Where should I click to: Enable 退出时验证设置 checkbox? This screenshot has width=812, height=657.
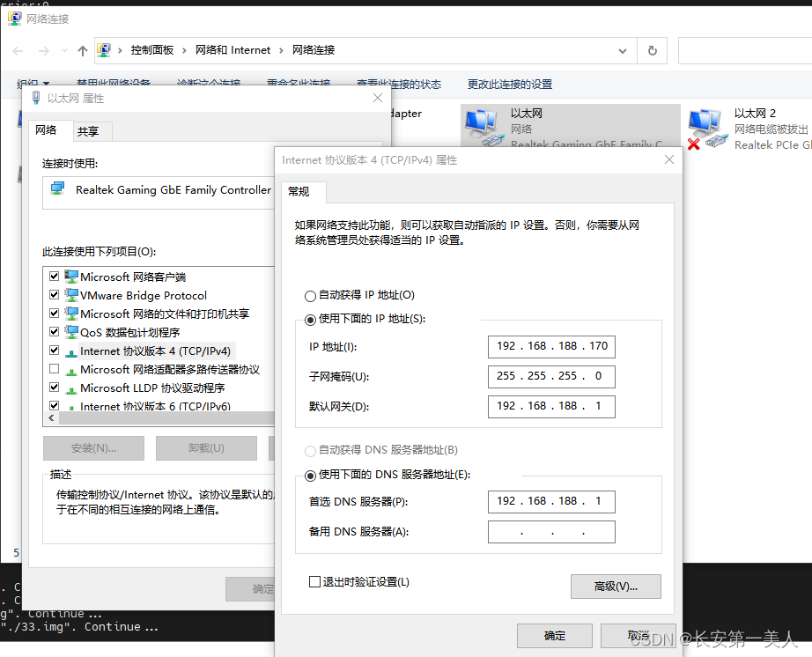tap(314, 582)
